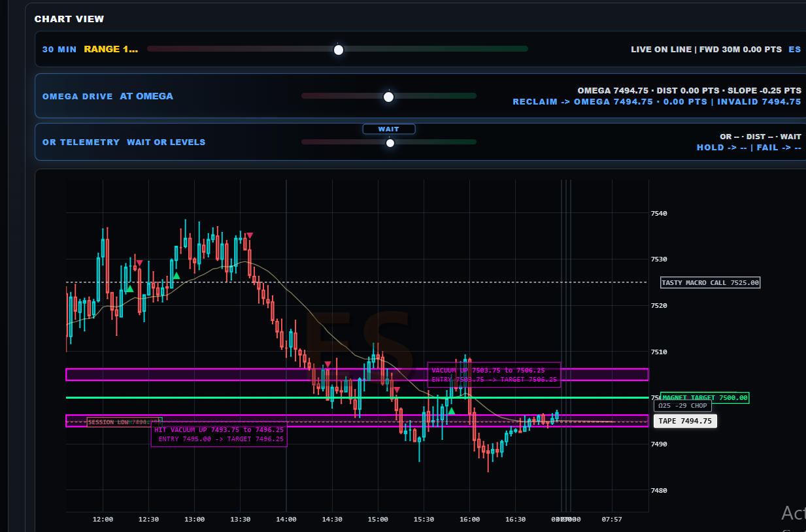Viewport: 806px width, 532px height.
Task: Click the 14:30 time axis label
Action: (x=332, y=520)
